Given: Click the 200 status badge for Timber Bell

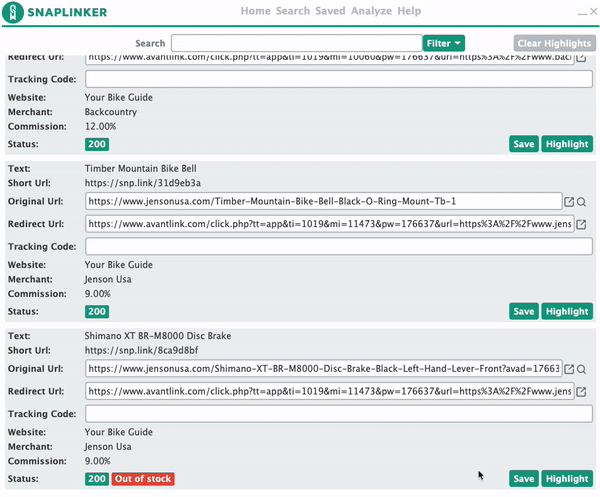Looking at the screenshot, I should coord(97,311).
